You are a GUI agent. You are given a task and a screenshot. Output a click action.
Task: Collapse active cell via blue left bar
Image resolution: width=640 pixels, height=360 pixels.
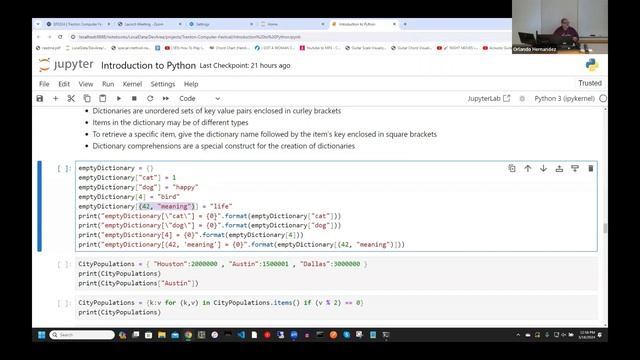[x=40, y=206]
